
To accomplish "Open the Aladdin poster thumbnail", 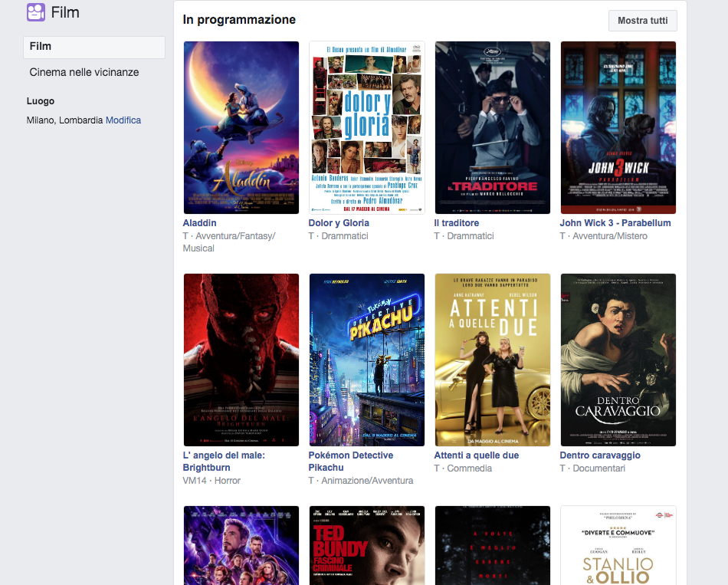I will tap(241, 127).
